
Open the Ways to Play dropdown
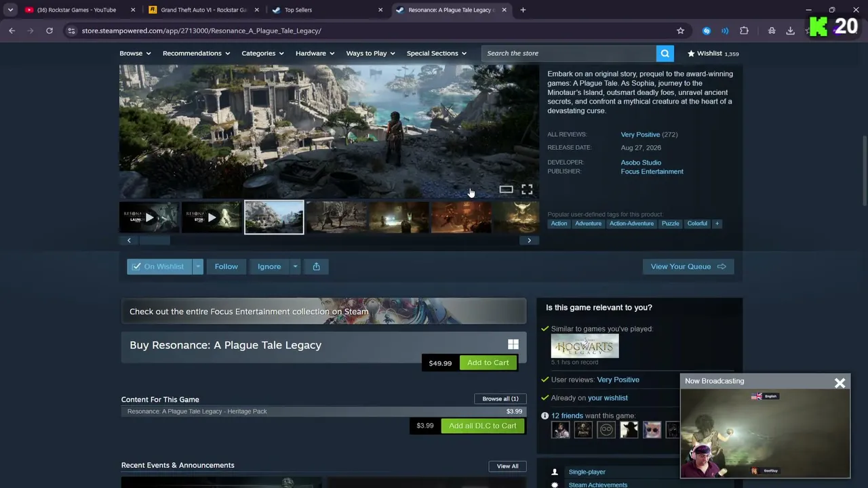(x=370, y=54)
